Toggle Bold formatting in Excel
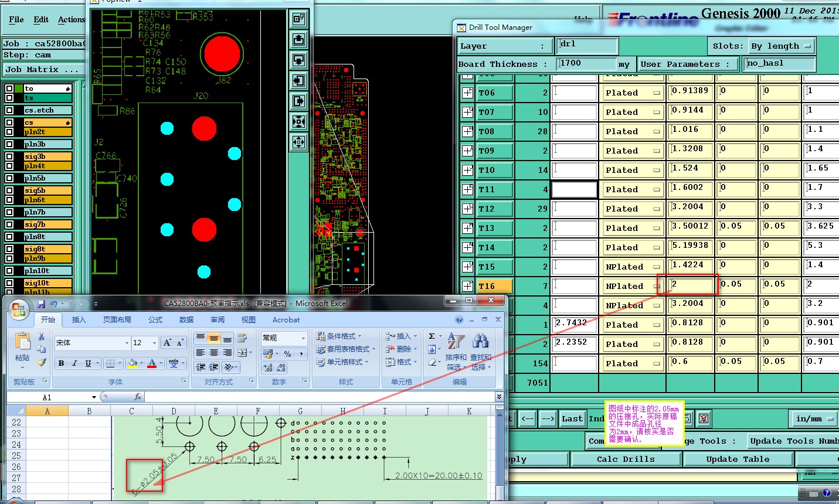This screenshot has height=504, width=839. 61,363
